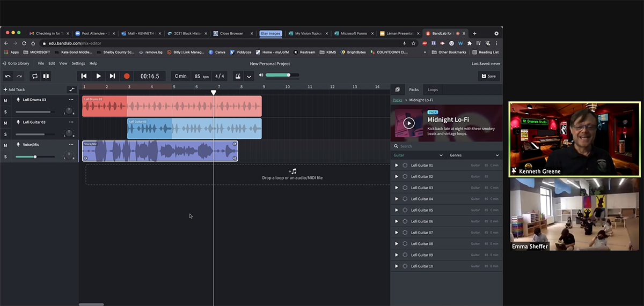Image resolution: width=644 pixels, height=306 pixels.
Task: Preview Lofi Guitar 07 with its play icon
Action: (397, 233)
